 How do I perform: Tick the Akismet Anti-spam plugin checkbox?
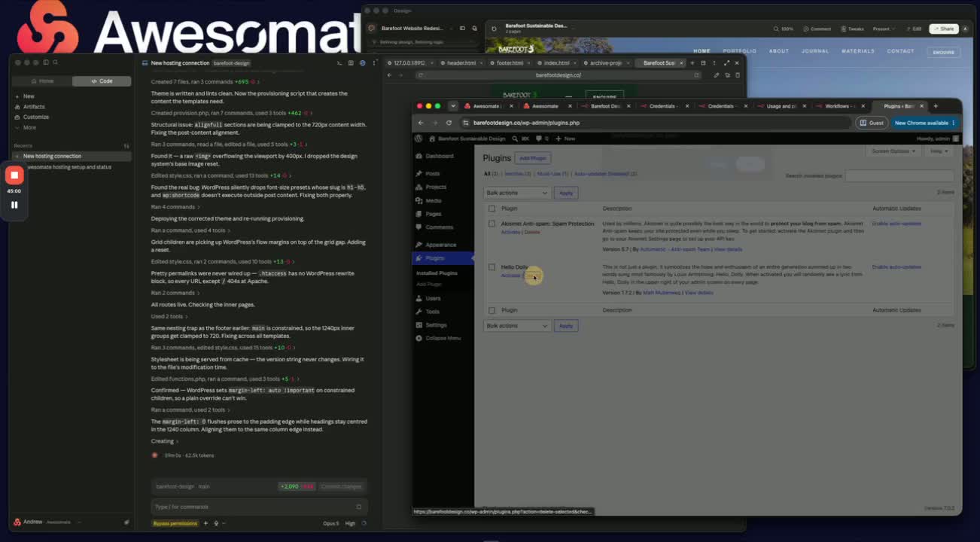click(x=492, y=224)
